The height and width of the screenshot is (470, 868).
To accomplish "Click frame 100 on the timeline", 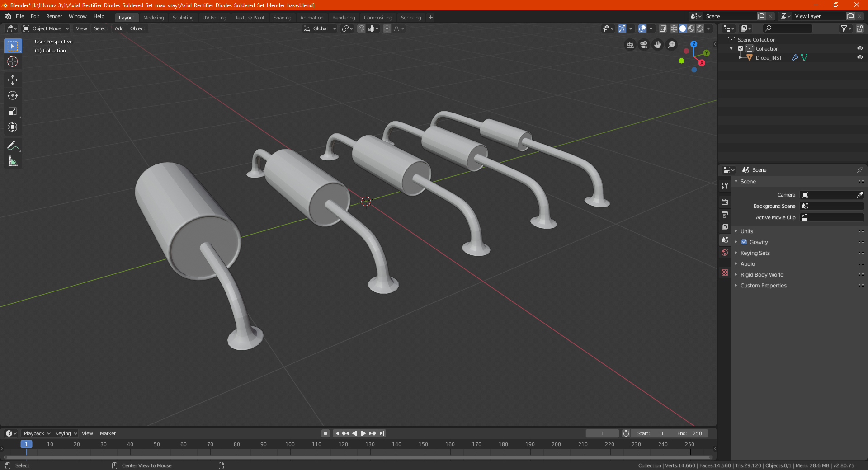I will [290, 445].
